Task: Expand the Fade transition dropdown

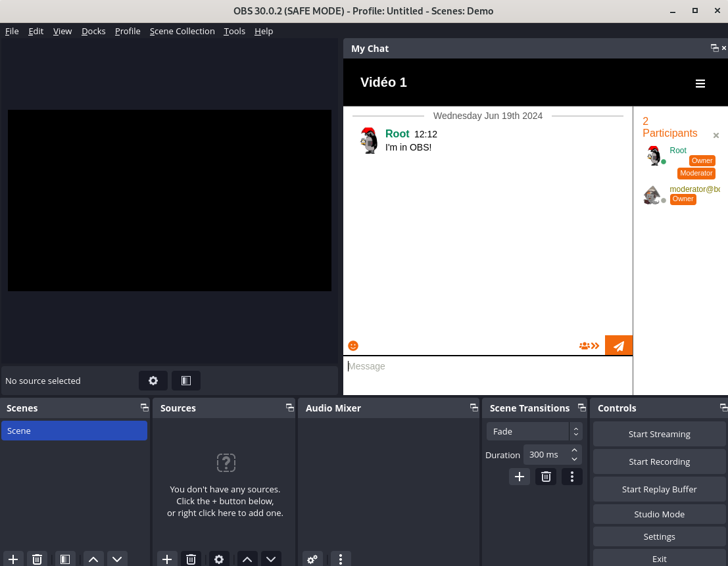Action: 534,431
